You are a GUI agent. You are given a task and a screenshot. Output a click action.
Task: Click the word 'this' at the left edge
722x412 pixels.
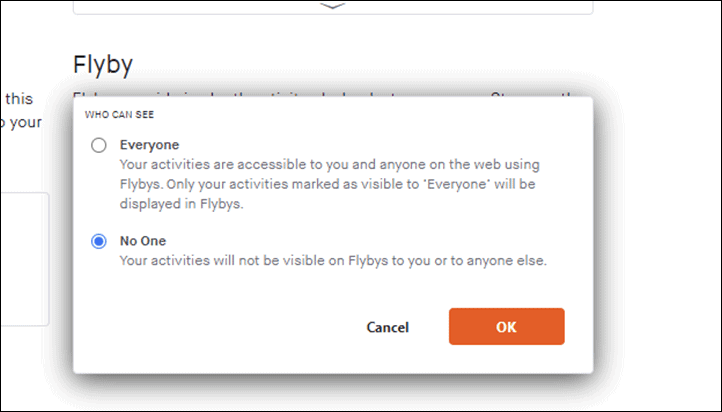point(19,99)
